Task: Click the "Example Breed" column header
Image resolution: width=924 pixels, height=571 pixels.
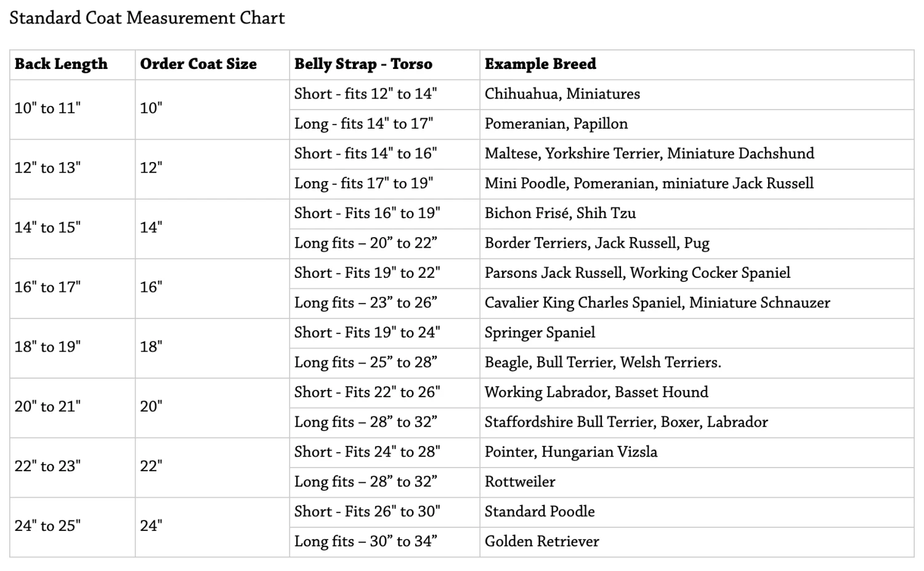Action: click(540, 64)
